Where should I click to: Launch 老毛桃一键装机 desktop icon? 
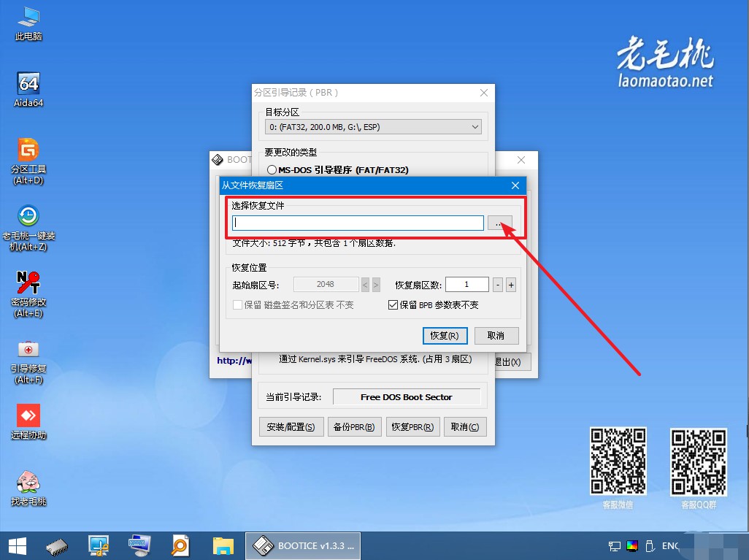click(28, 228)
